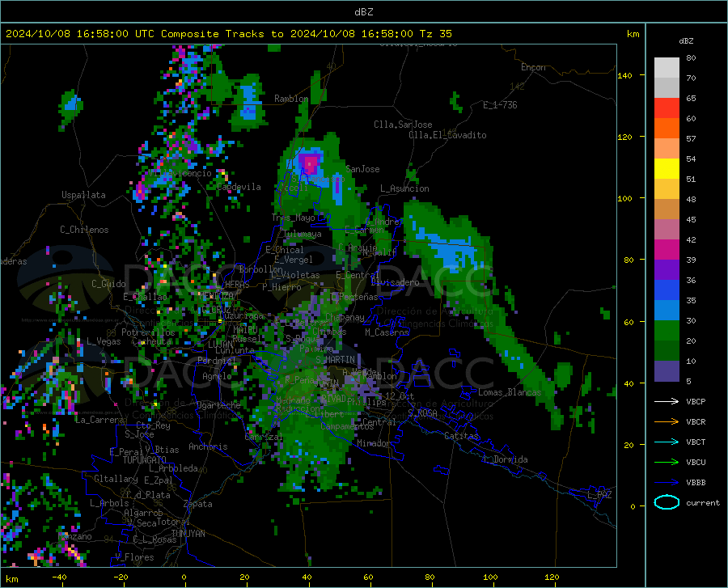Click the Uspallata map label
This screenshot has width=728, height=588.
coord(83,195)
